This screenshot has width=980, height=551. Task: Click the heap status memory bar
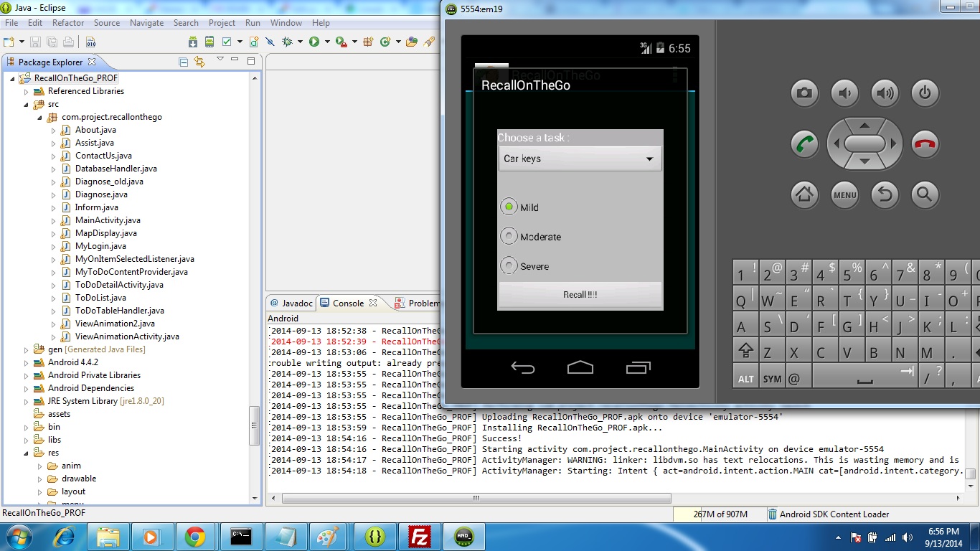tap(719, 514)
